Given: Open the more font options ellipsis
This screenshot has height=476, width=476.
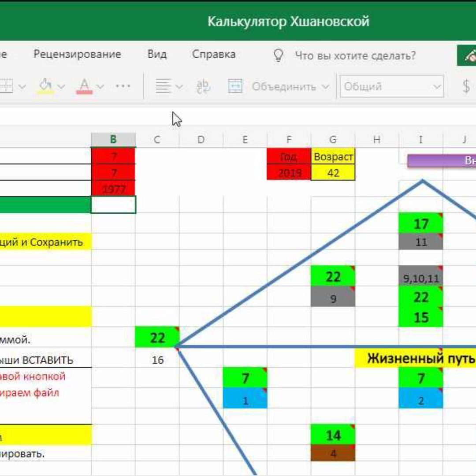Looking at the screenshot, I should tap(123, 86).
